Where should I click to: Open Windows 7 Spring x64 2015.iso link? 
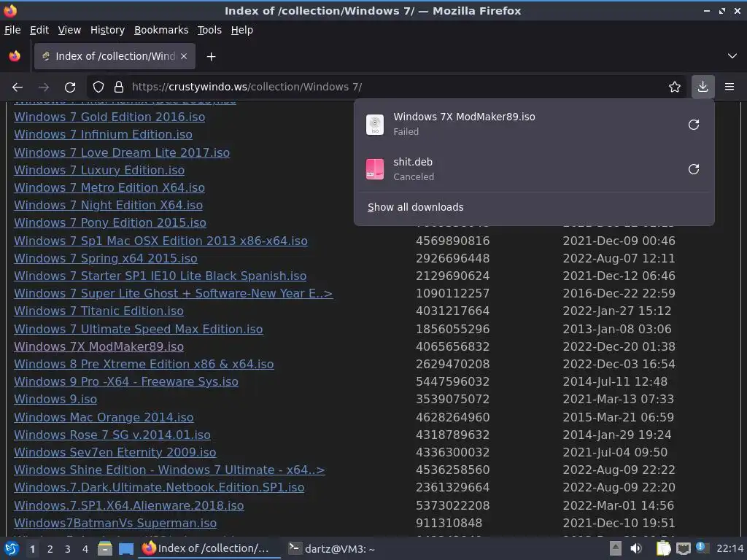(x=106, y=259)
